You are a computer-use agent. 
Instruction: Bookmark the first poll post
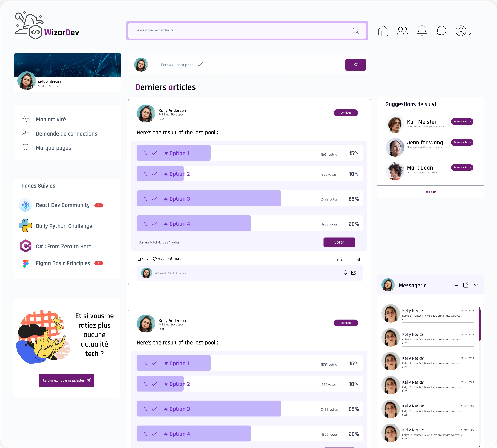coord(358,259)
